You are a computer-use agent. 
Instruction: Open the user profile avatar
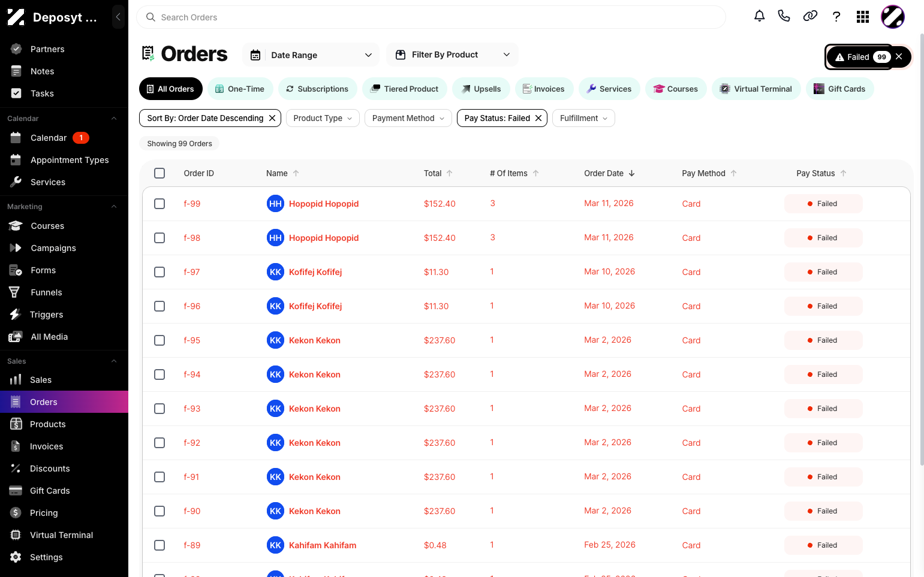point(893,17)
